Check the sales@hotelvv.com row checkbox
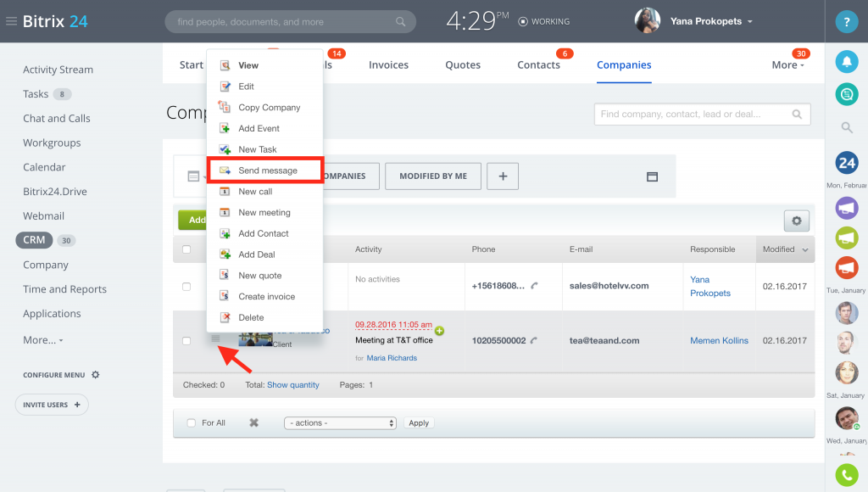Screen dimensions: 868x492 (186, 287)
